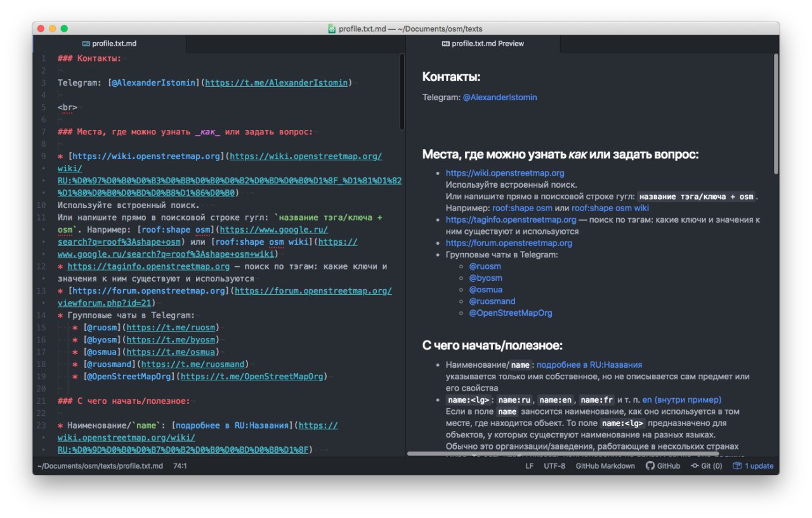The image size is (812, 518).
Task: Click the 'name:ru' code tag in the preview
Action: click(x=514, y=400)
